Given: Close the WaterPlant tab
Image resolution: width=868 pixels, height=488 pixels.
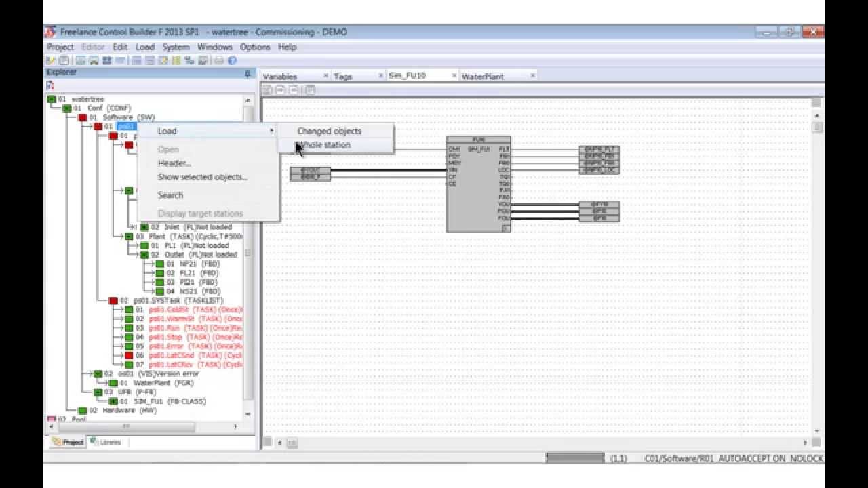Looking at the screenshot, I should (x=532, y=76).
